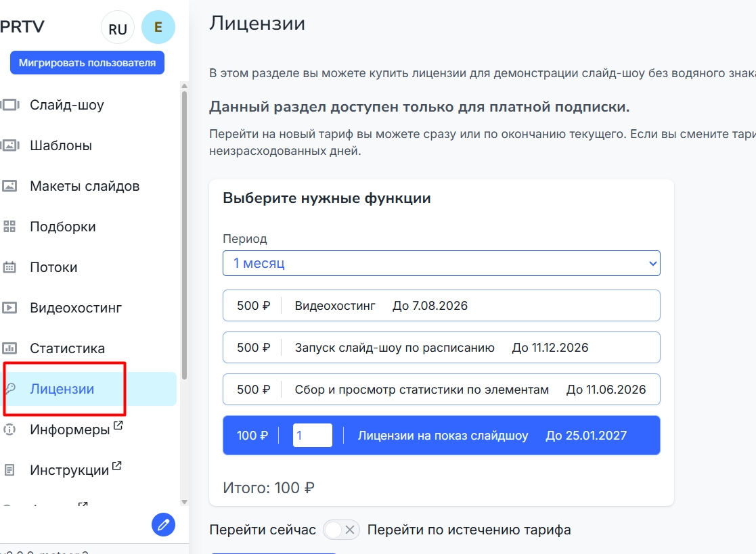The width and height of the screenshot is (756, 554).
Task: Select Сбор и просмотр статистики option
Action: tap(441, 390)
